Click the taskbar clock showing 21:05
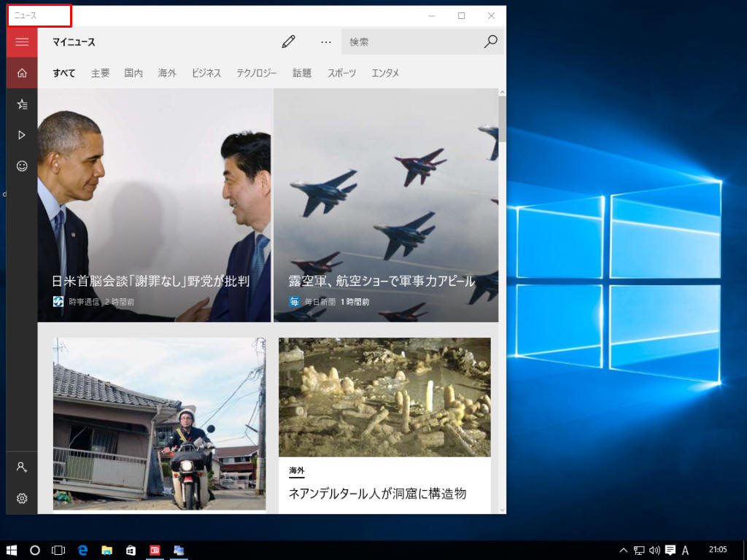This screenshot has height=560, width=747. (718, 550)
